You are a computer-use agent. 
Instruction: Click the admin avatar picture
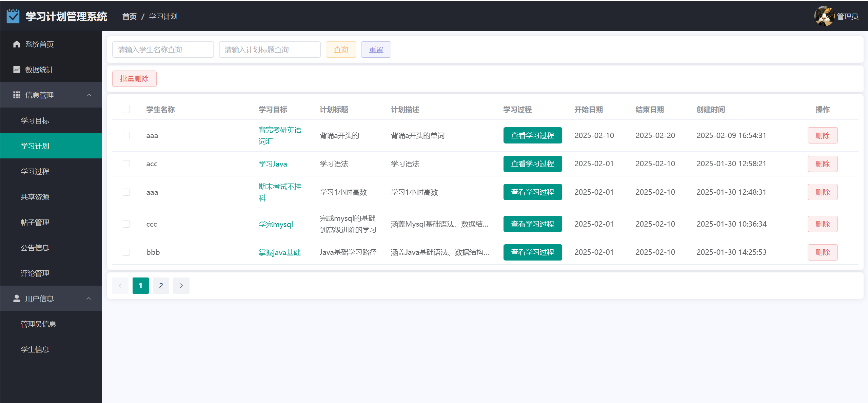pos(824,16)
